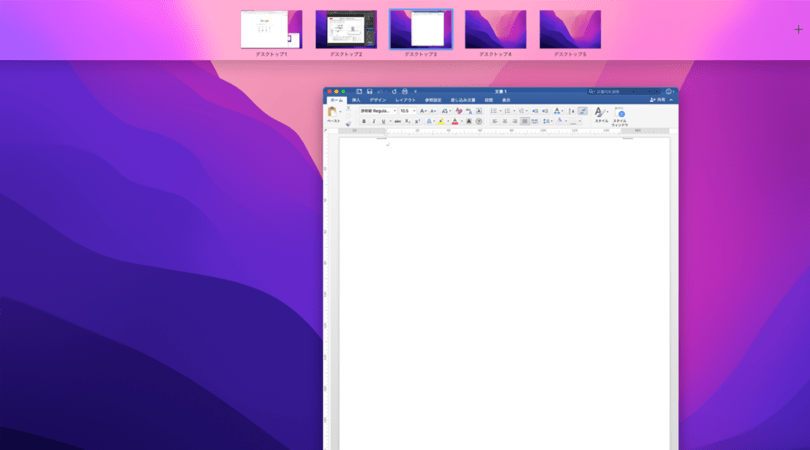This screenshot has width=810, height=450.
Task: Toggle Bold formatting
Action: click(364, 121)
